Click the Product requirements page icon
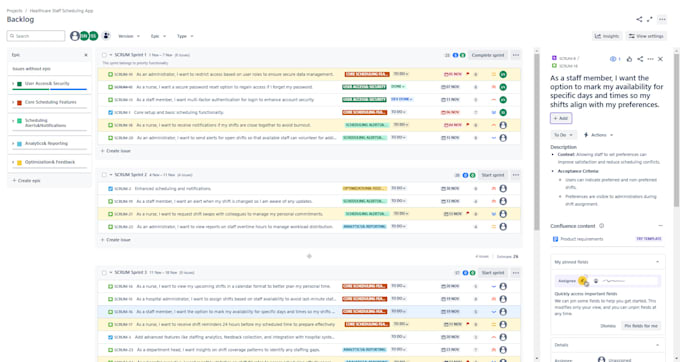Screen dimensions: 680x362 pyautogui.click(x=555, y=239)
